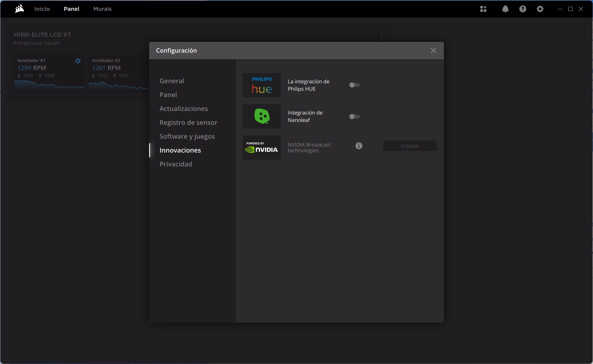
Task: Open Actualizaciones settings section
Action: point(183,109)
